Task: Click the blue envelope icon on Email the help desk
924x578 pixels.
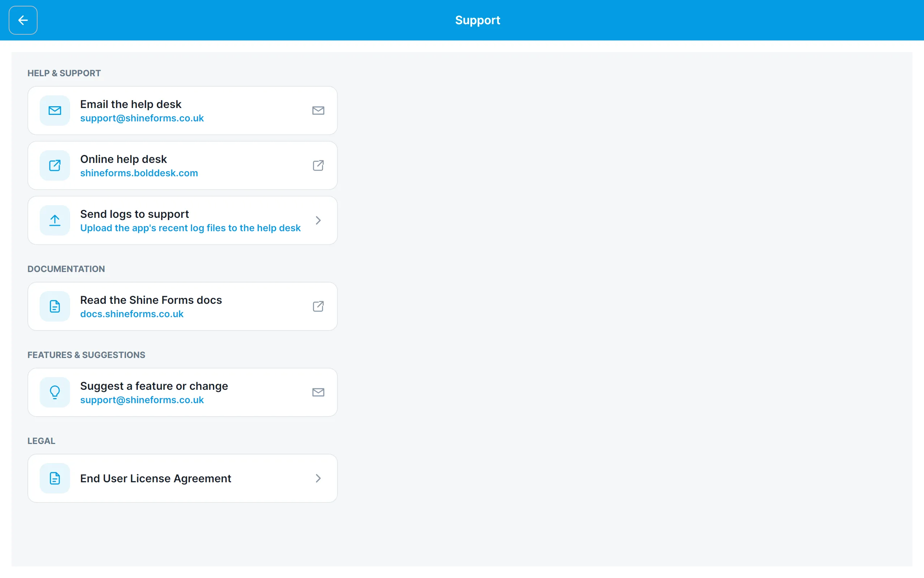Action: point(55,111)
